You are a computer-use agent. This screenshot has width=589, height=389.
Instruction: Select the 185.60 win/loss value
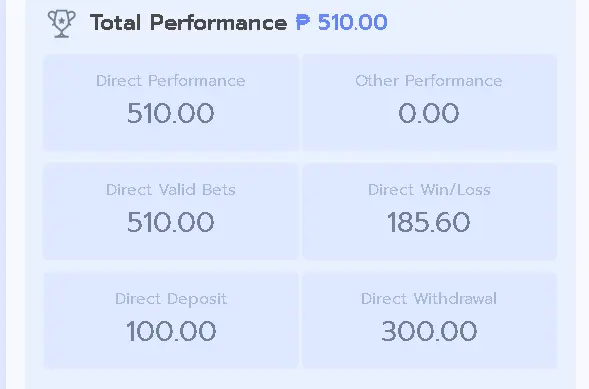pos(429,222)
